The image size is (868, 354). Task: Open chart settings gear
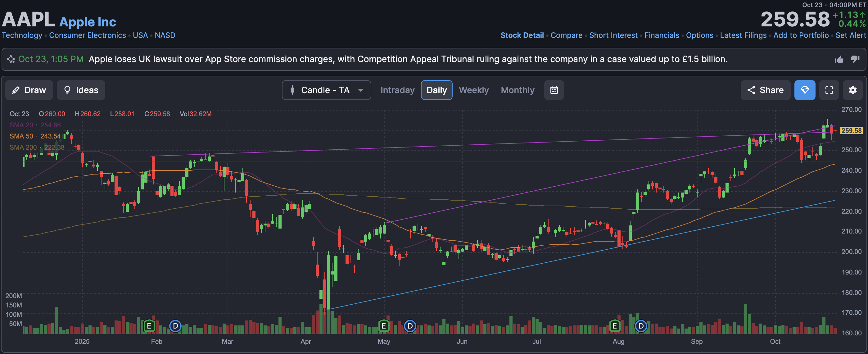(x=852, y=90)
